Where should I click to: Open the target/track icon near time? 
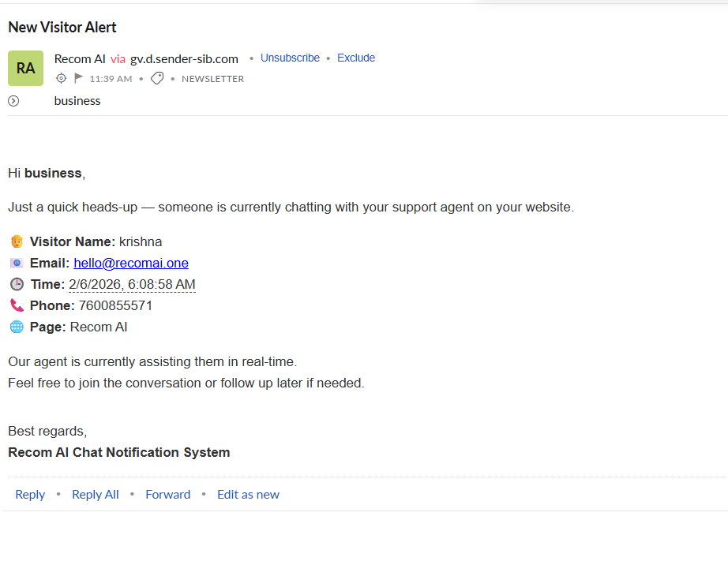(61, 78)
